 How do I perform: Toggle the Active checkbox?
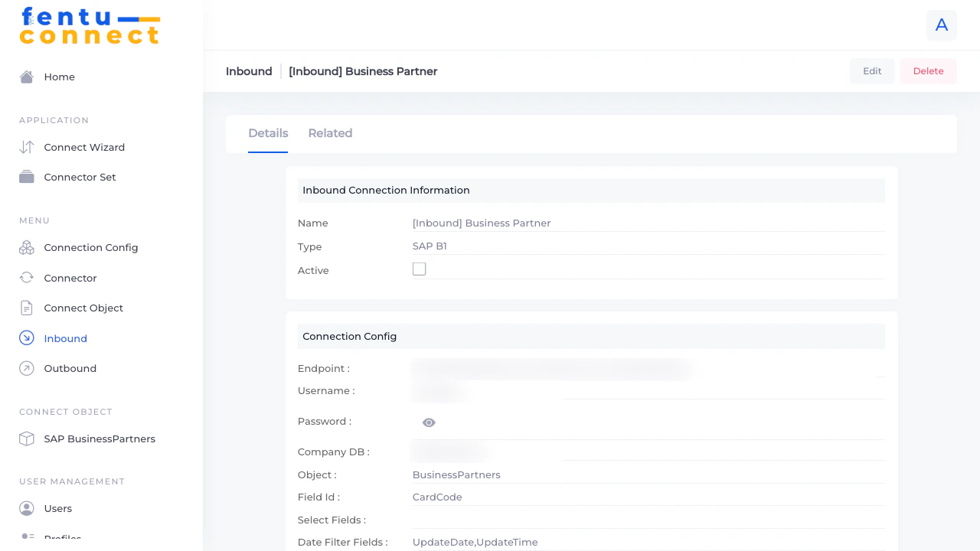419,269
